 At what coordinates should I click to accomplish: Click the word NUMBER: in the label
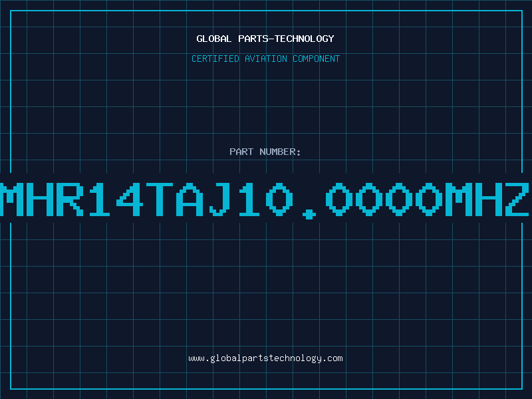(x=280, y=152)
